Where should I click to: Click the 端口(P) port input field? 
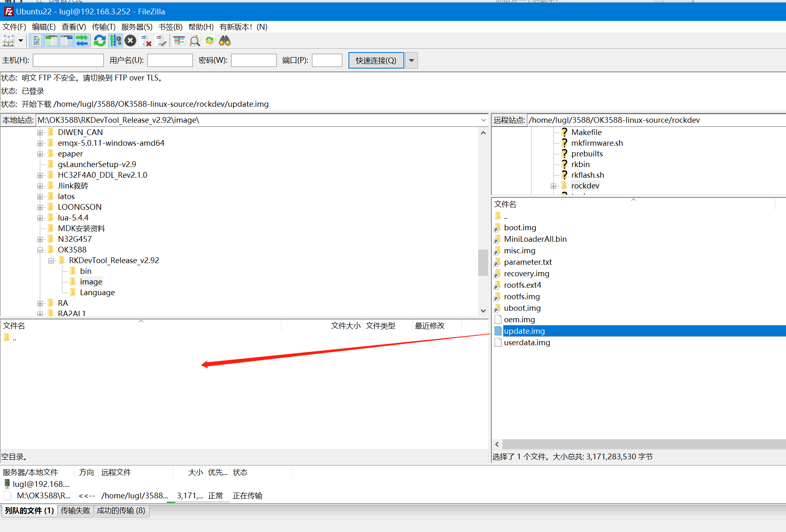tap(327, 60)
